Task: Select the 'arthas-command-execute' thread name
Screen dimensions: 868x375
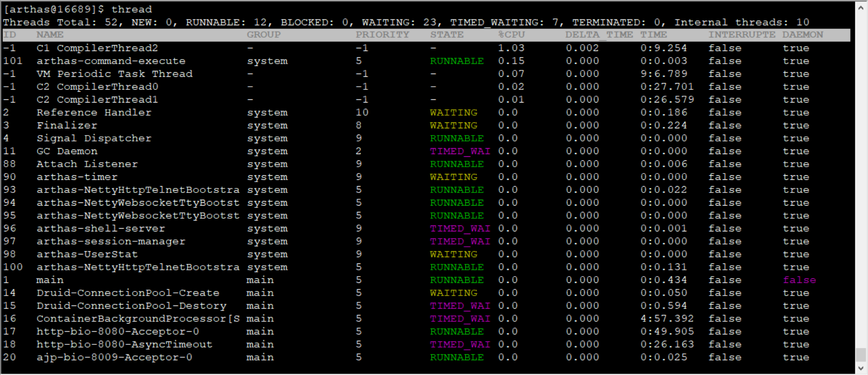Action: pyautogui.click(x=111, y=61)
